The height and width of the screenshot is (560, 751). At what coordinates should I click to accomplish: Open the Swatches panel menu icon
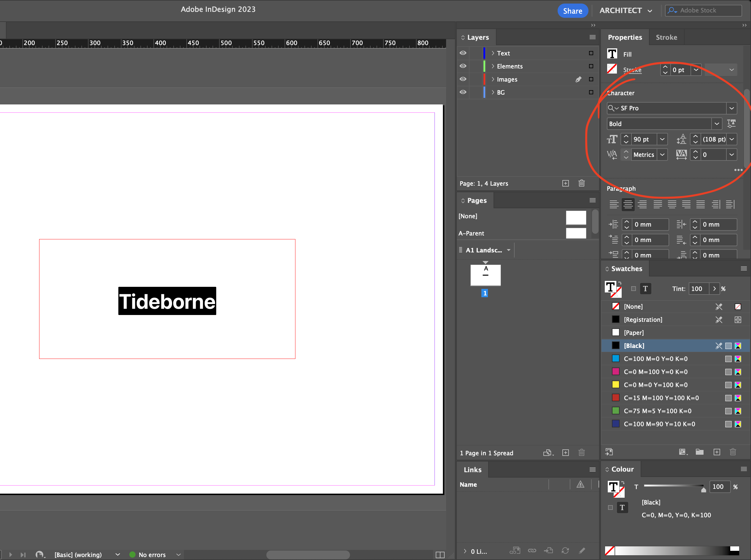point(744,268)
